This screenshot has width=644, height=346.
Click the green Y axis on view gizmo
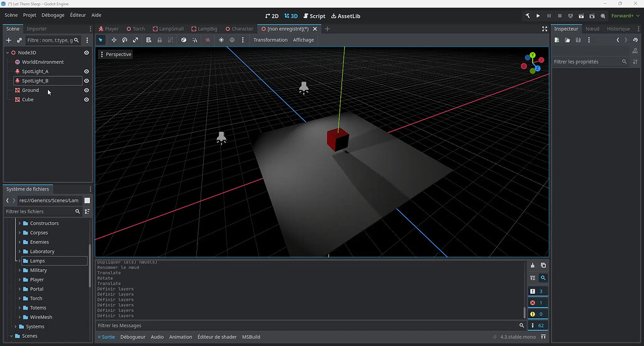click(532, 55)
